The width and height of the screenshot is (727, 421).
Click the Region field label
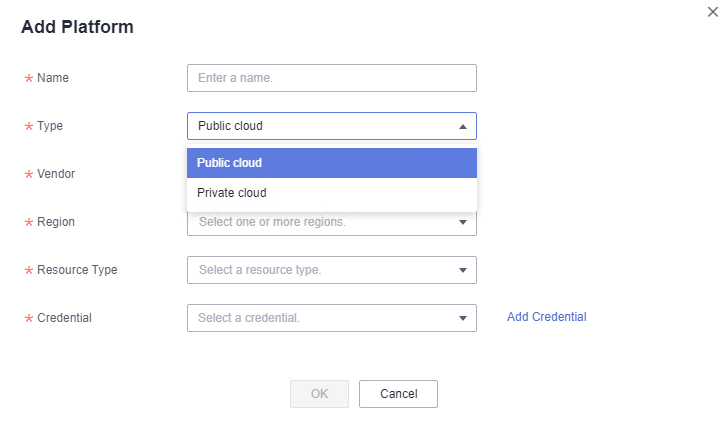point(55,222)
